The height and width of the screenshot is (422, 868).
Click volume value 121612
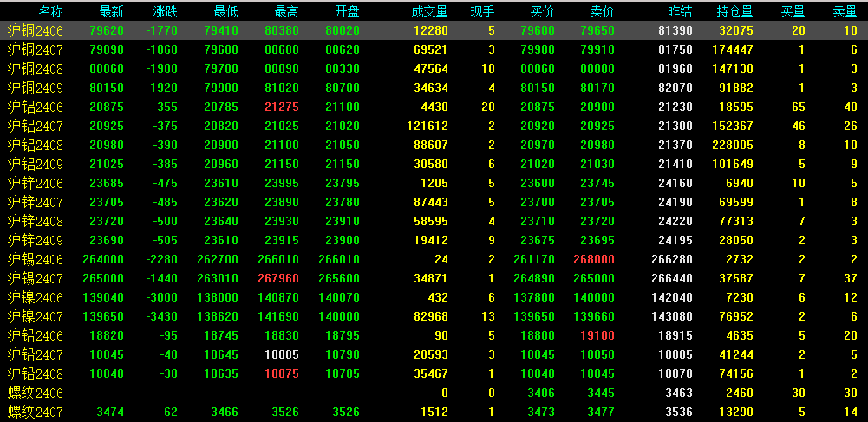point(427,126)
